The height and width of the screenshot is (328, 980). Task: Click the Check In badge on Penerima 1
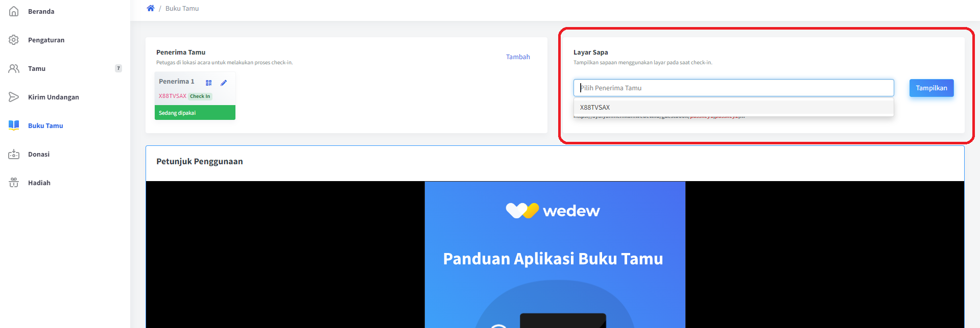click(x=200, y=96)
